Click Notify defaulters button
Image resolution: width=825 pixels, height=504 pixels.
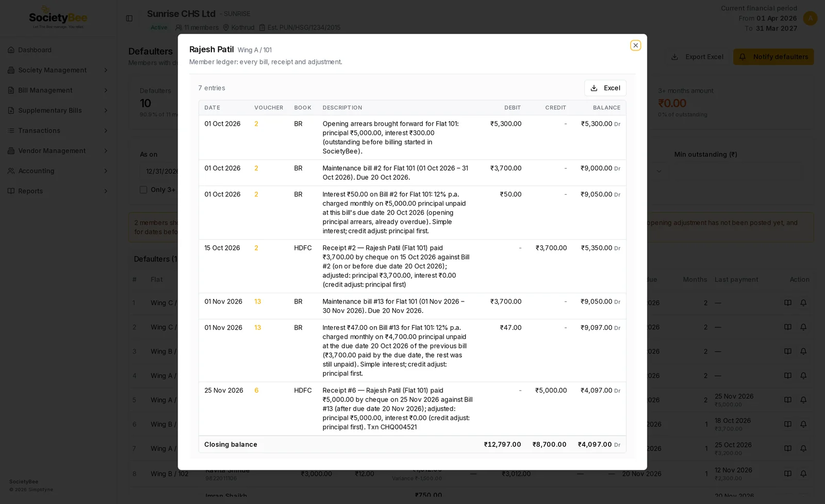[773, 57]
